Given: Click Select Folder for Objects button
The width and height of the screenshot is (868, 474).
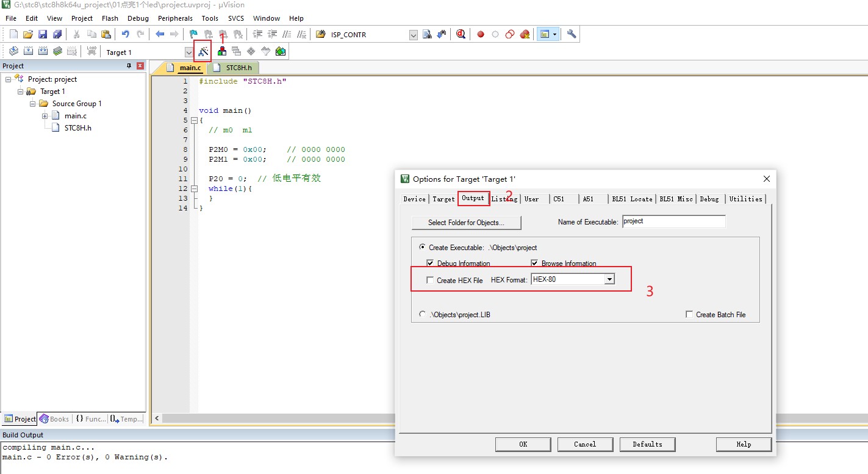Looking at the screenshot, I should coord(467,223).
